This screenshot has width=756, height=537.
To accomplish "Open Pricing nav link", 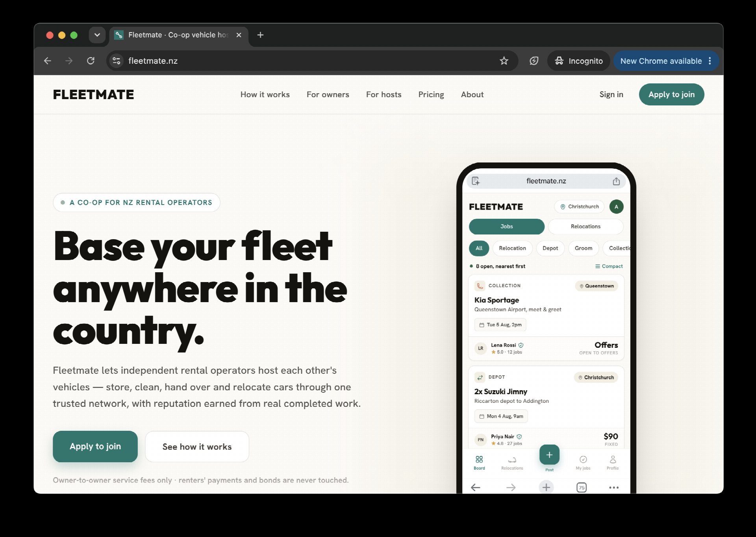I will (x=431, y=94).
